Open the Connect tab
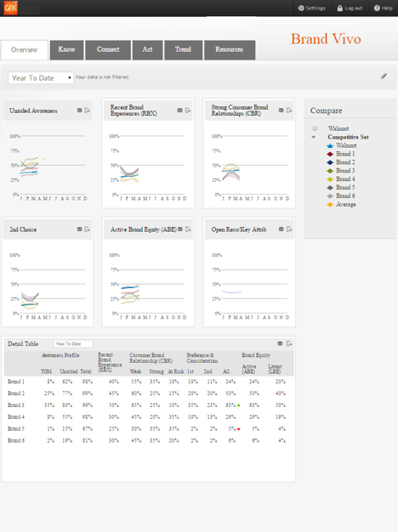Screen dimensions: 398x532 click(108, 50)
